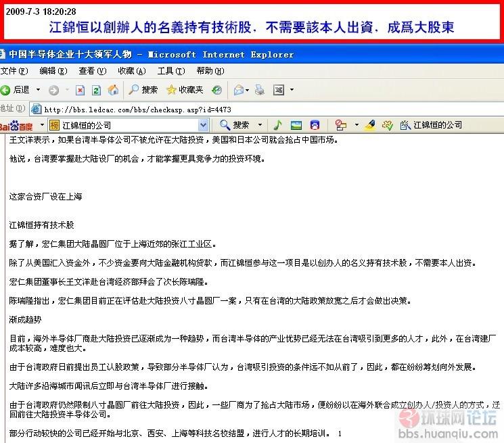Click the IE icon in title bar
This screenshot has width=504, height=443.
pyautogui.click(x=3, y=54)
